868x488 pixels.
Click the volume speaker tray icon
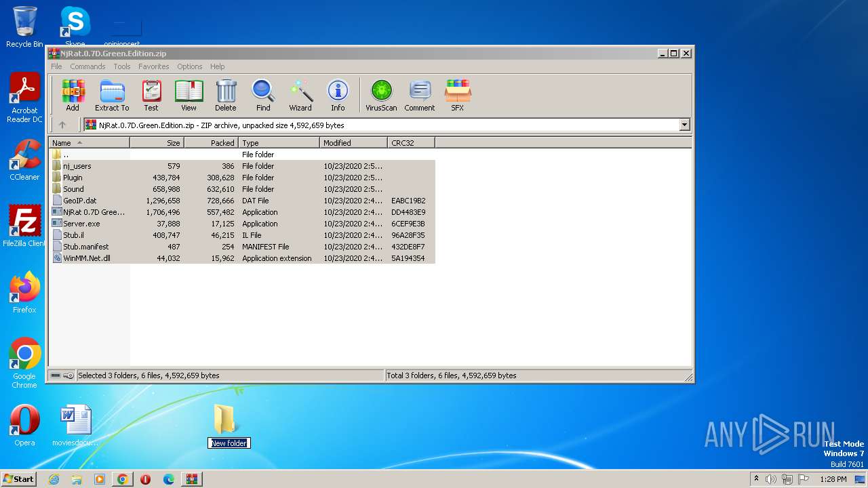coord(771,479)
